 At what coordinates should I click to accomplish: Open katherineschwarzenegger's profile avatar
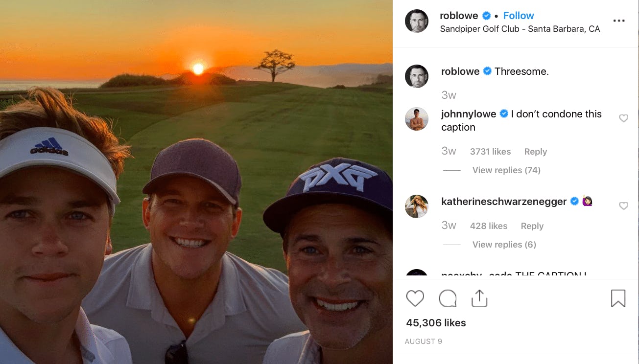[417, 206]
